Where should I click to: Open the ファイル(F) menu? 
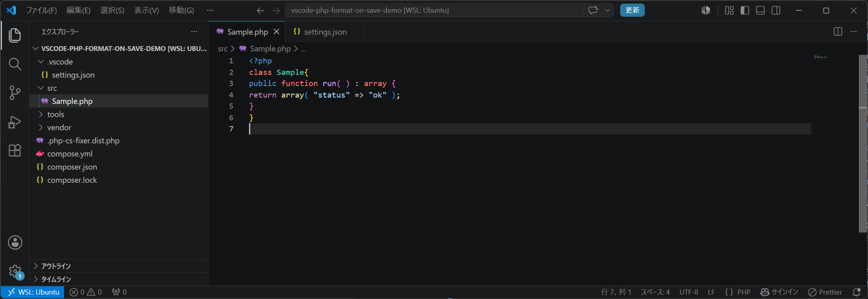tap(41, 10)
